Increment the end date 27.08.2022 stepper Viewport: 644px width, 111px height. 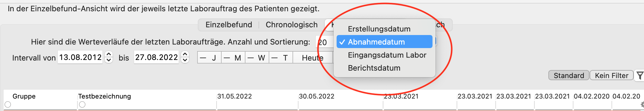tap(185, 54)
